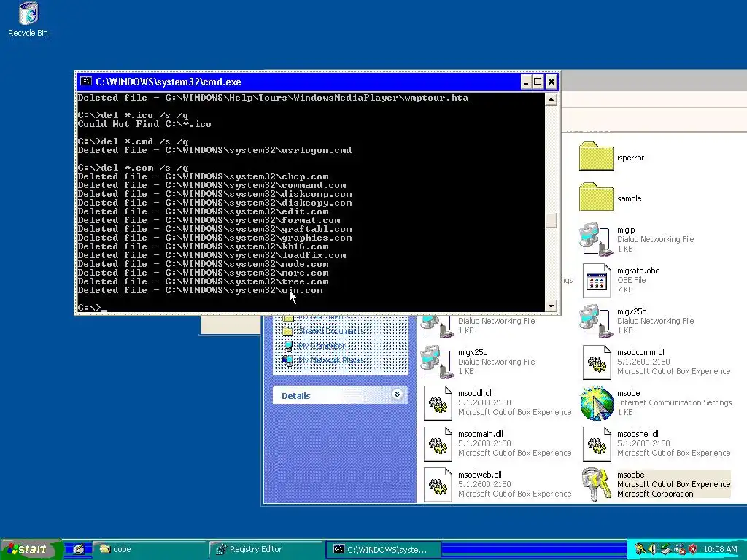Select the msobweb.dll file icon
This screenshot has height=560, width=747.
coord(438,485)
